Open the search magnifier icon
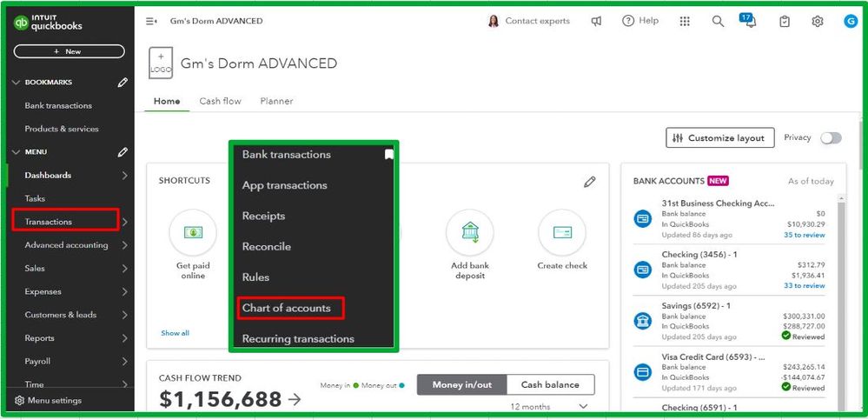Screen dimensions: 868x420 tap(718, 21)
